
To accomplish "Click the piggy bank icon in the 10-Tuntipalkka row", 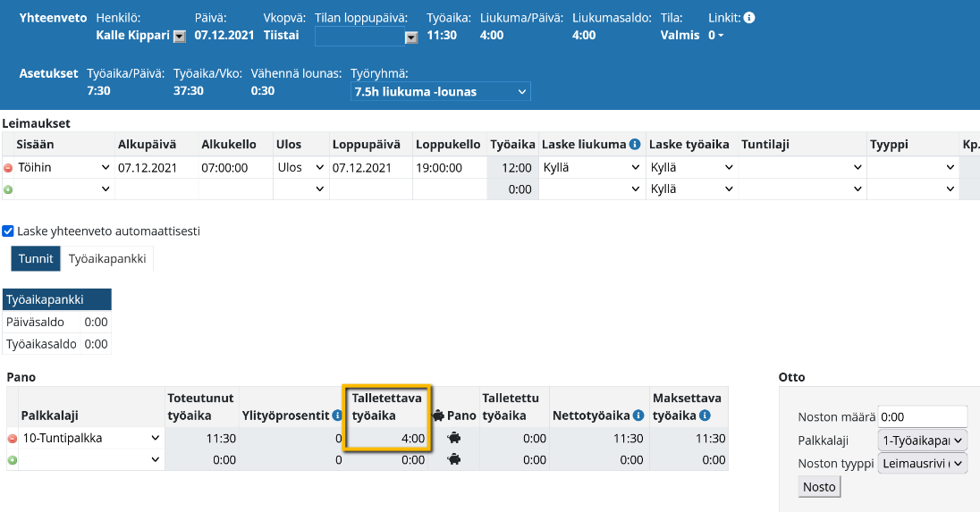I will [x=454, y=439].
